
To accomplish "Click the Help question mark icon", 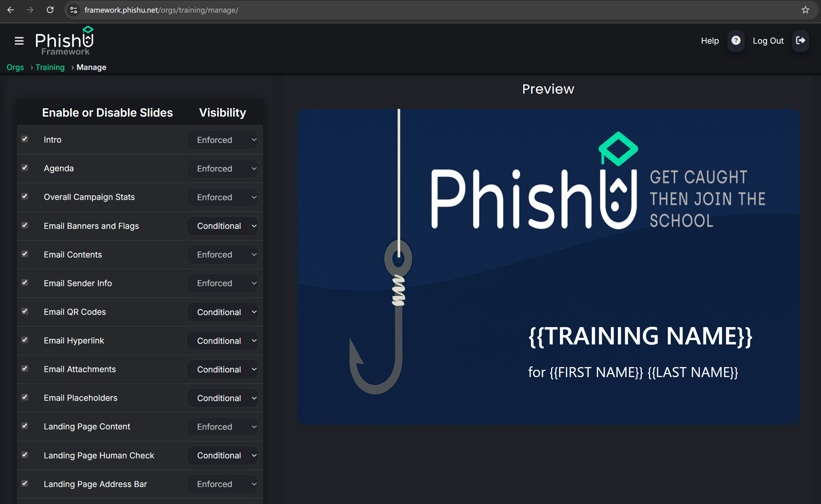I will (x=736, y=41).
